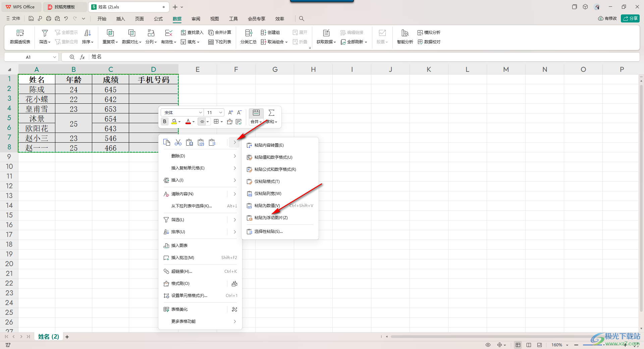This screenshot has height=349, width=644.
Task: Click the Data Compare (数据对比) icon
Action: point(131,33)
